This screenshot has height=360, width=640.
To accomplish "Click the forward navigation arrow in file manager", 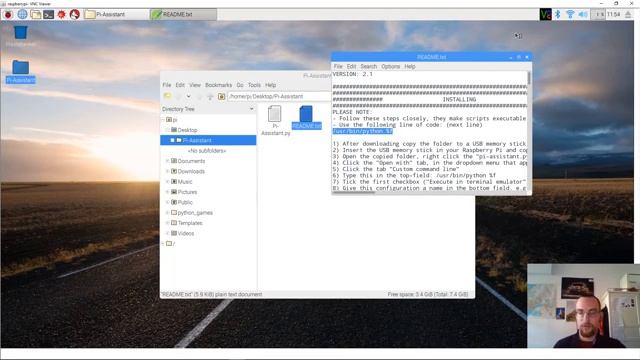I will 199,96.
